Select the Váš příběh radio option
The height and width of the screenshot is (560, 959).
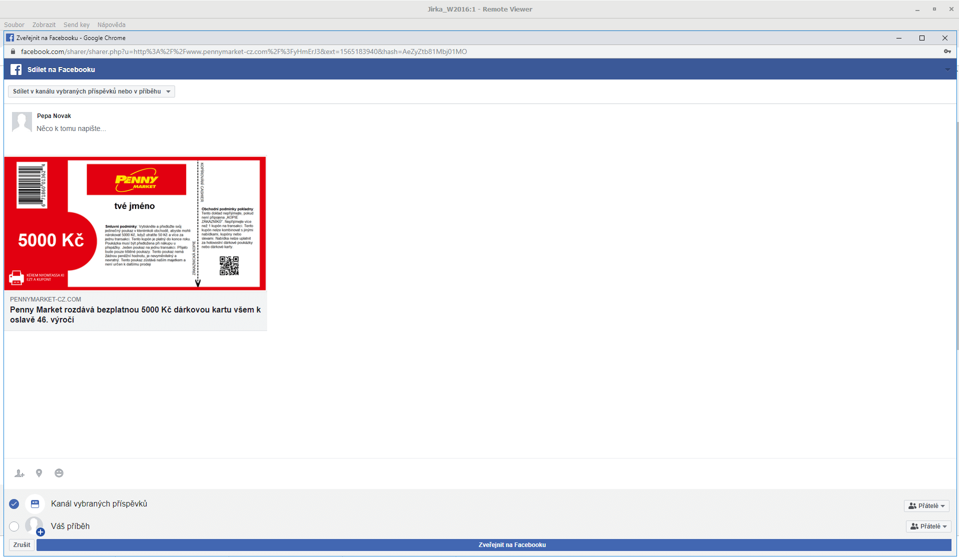coord(14,526)
